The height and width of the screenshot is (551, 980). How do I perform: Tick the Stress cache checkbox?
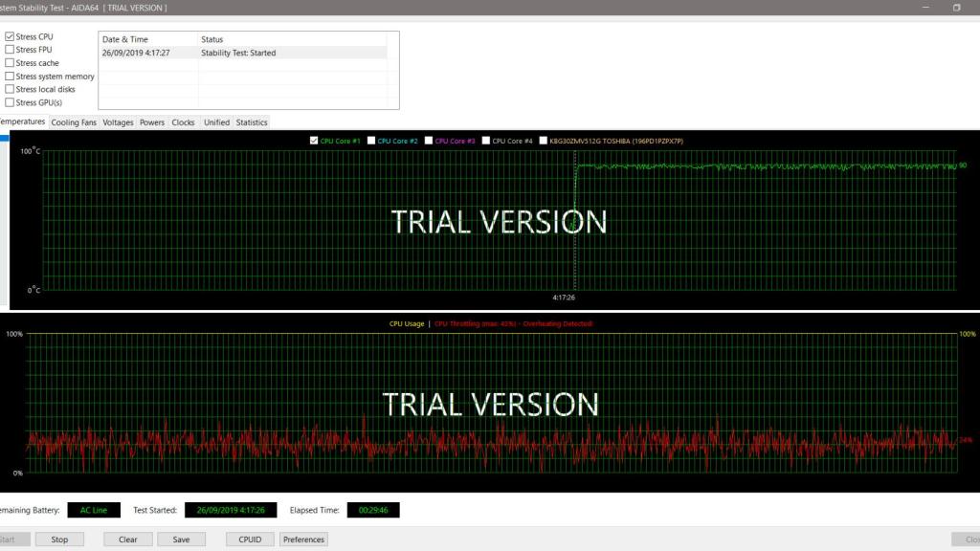pyautogui.click(x=10, y=63)
